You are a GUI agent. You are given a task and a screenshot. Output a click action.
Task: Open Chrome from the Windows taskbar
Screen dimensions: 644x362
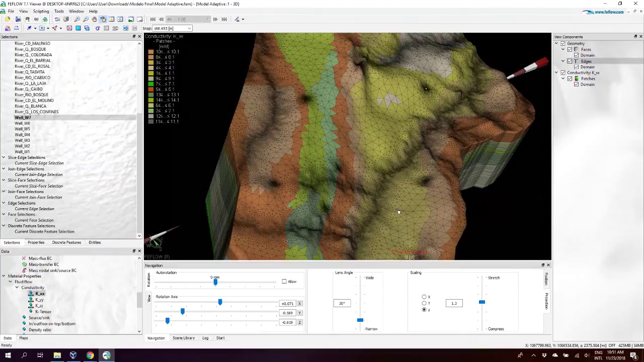(90, 355)
